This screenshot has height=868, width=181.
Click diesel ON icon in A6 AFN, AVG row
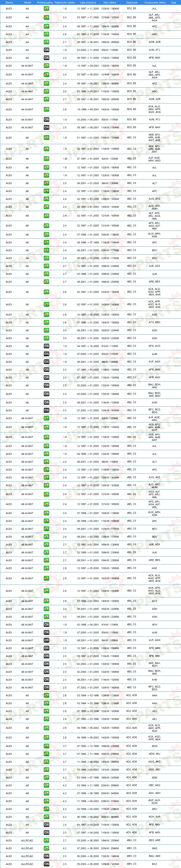pos(47,346)
